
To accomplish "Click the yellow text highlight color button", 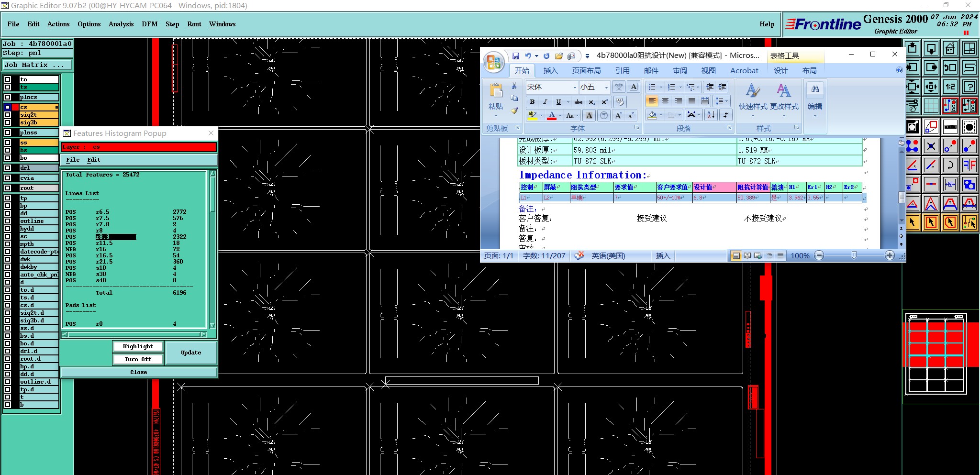I will (532, 115).
